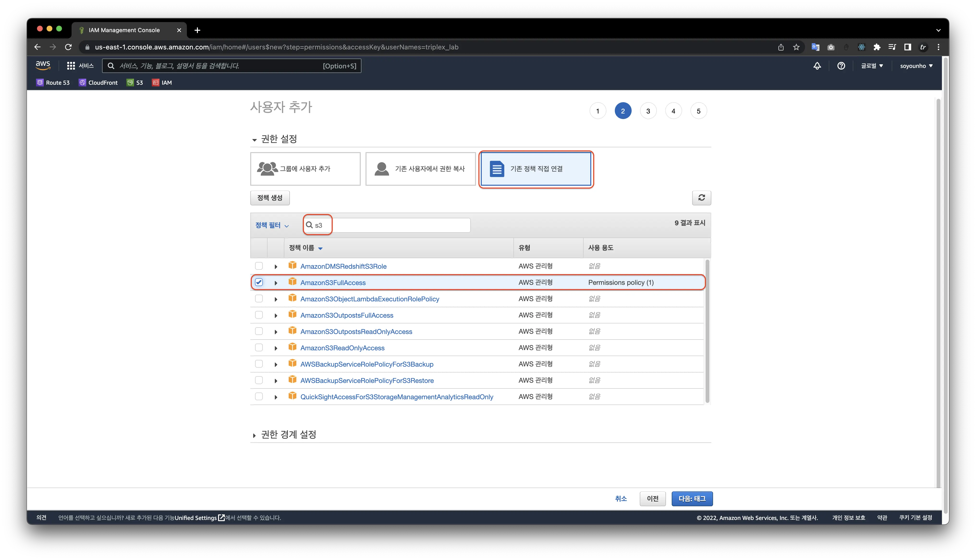The image size is (976, 560).
Task: Select the AmazonDMSRedshiftS3Role checkbox
Action: pos(259,266)
